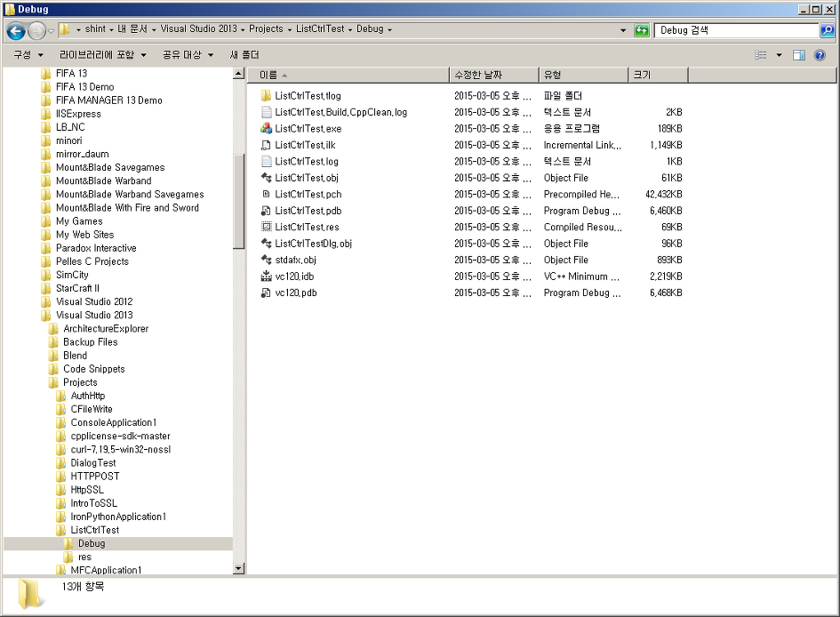Click the VC++ Minimum type cell
The height and width of the screenshot is (617, 840).
pyautogui.click(x=581, y=276)
